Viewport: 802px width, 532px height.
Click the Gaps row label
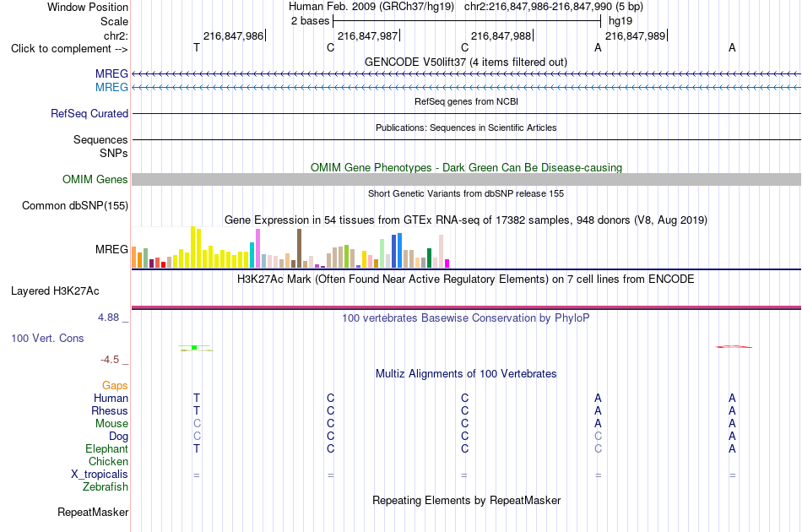point(115,385)
